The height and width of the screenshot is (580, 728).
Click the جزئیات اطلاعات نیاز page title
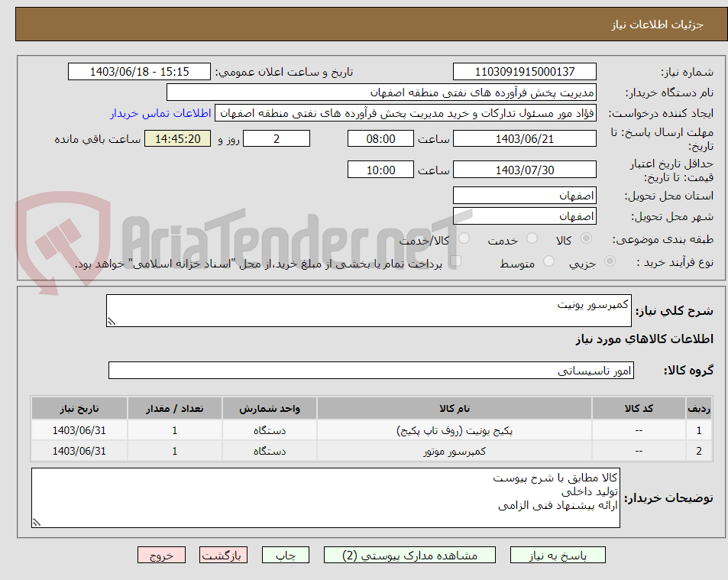click(x=657, y=24)
